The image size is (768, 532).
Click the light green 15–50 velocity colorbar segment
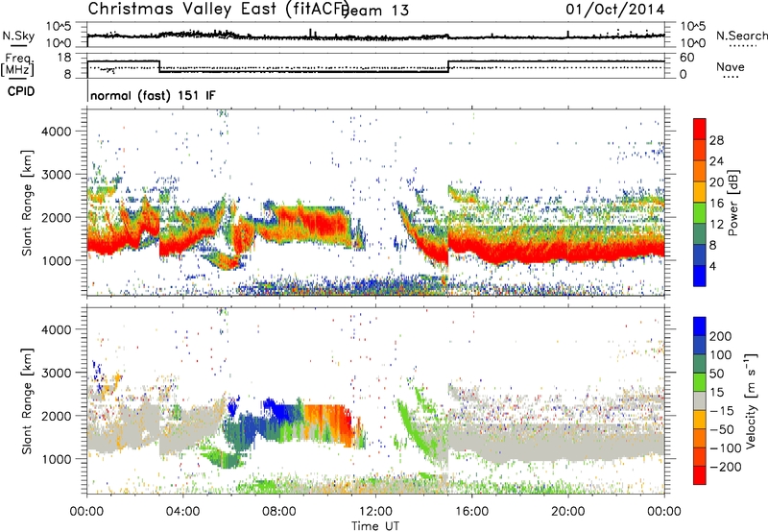[x=700, y=382]
